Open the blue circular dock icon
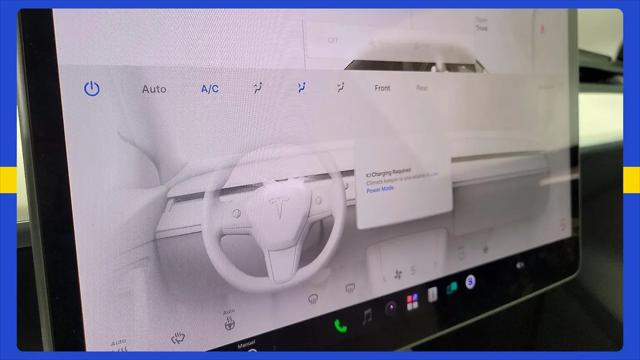The height and width of the screenshot is (360, 640). pos(470,282)
